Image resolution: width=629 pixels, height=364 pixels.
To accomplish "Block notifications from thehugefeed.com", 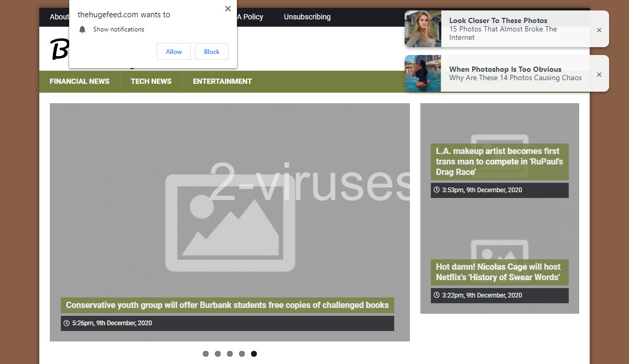I will (211, 51).
